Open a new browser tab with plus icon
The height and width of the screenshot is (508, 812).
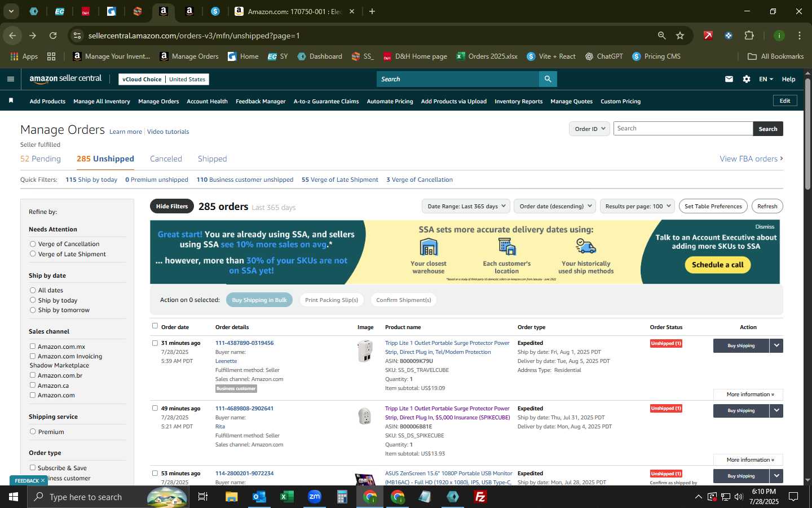372,11
